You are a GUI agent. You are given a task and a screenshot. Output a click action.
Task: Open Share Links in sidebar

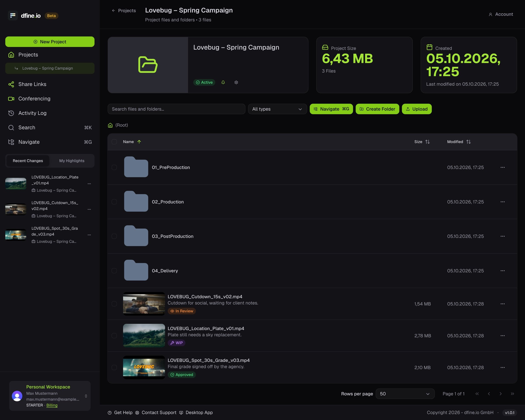50,84
